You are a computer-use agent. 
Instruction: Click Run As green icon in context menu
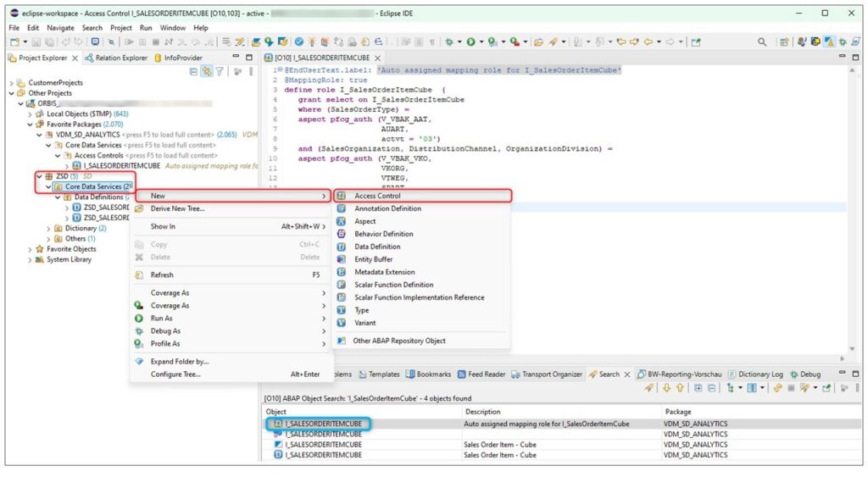pyautogui.click(x=139, y=319)
